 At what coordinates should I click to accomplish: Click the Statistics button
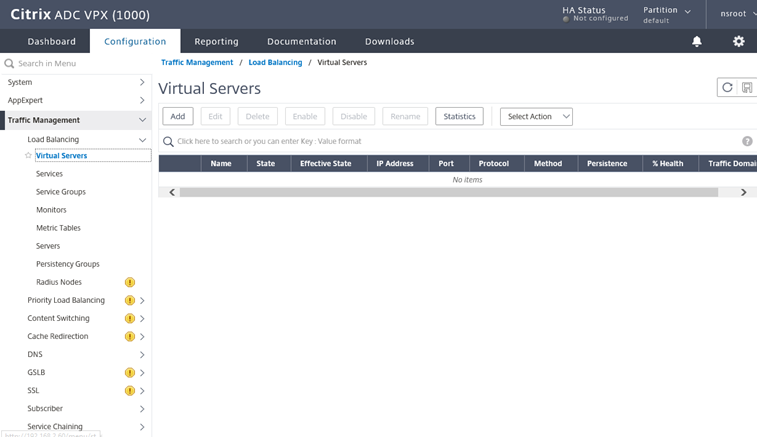[459, 116]
